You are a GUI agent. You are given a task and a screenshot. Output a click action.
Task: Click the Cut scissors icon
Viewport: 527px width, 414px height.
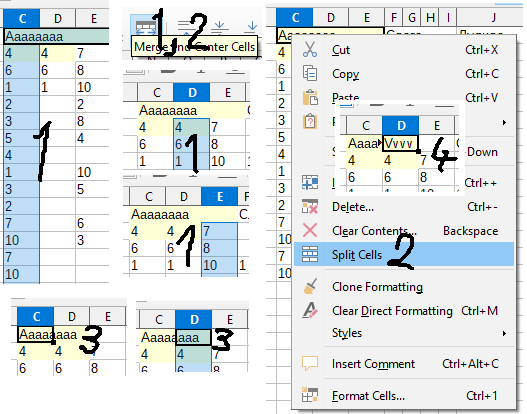pyautogui.click(x=310, y=49)
